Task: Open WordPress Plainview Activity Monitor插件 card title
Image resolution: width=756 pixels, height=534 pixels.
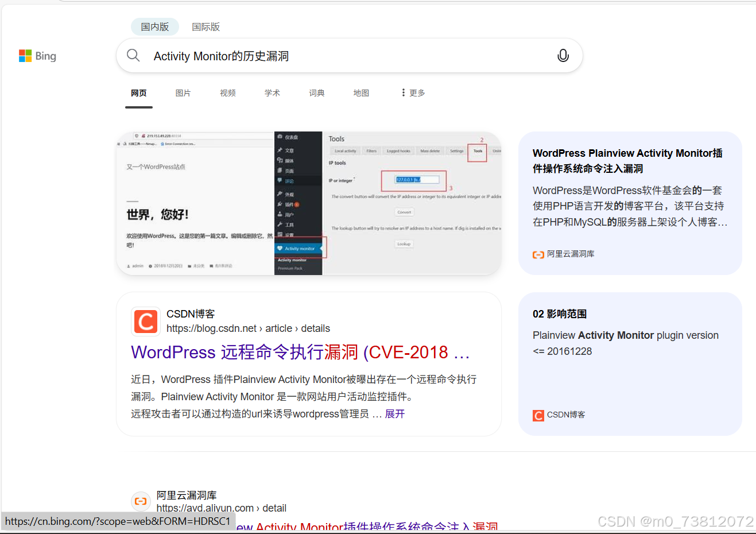Action: (x=627, y=161)
